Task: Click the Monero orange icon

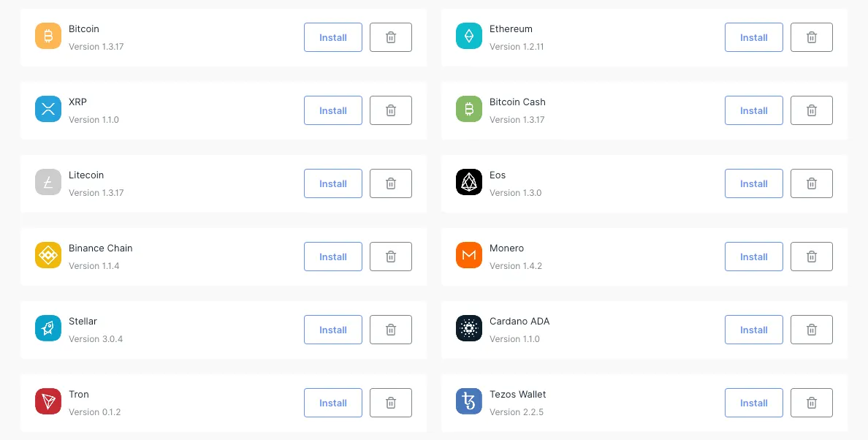Action: pyautogui.click(x=468, y=255)
